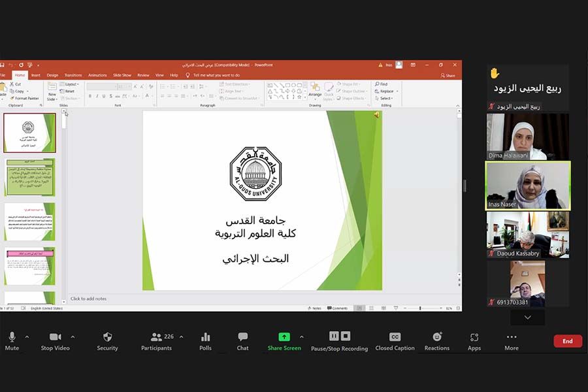Click Reset in Slides group
Screen dimensions: 588x392
[x=67, y=91]
